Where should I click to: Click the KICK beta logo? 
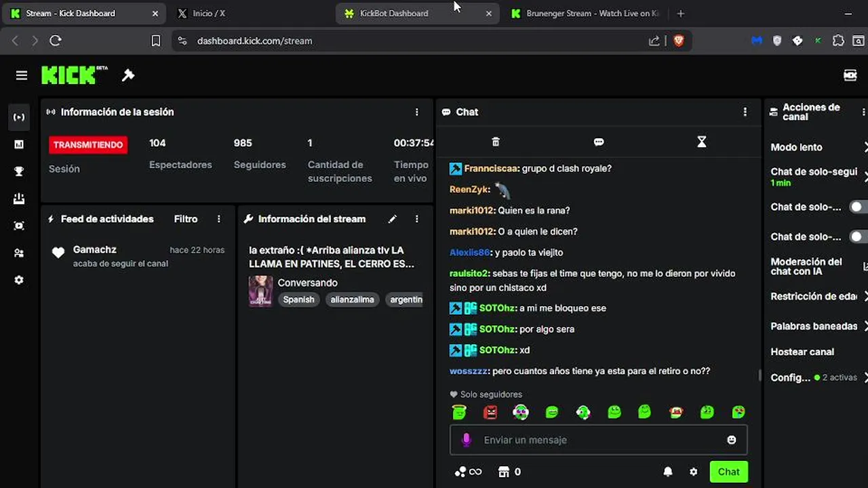75,75
